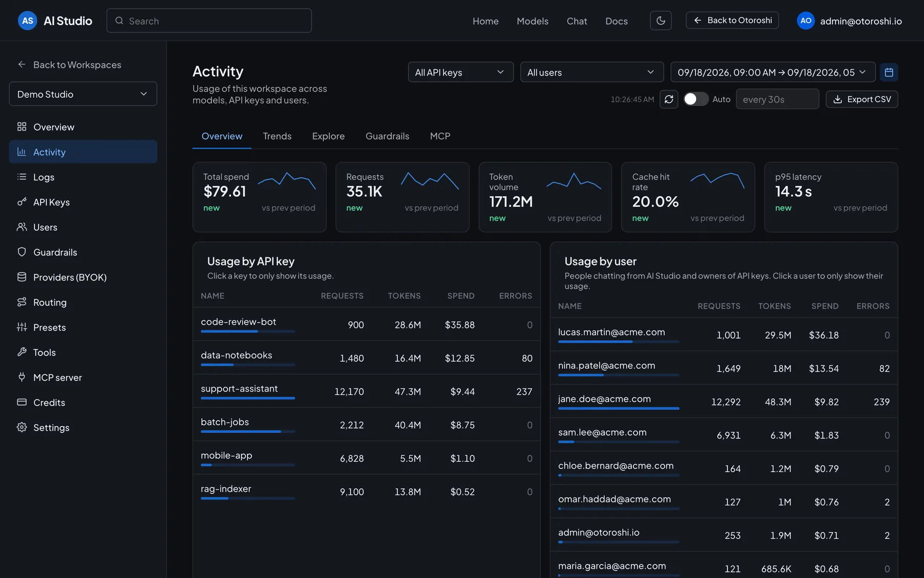Go Back to Workspaces

pyautogui.click(x=70, y=65)
